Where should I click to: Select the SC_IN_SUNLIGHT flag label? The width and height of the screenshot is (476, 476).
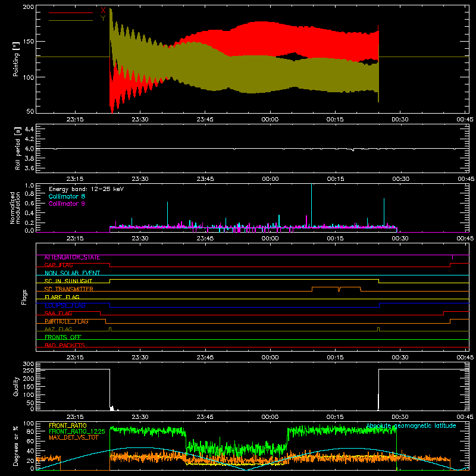[x=68, y=281]
